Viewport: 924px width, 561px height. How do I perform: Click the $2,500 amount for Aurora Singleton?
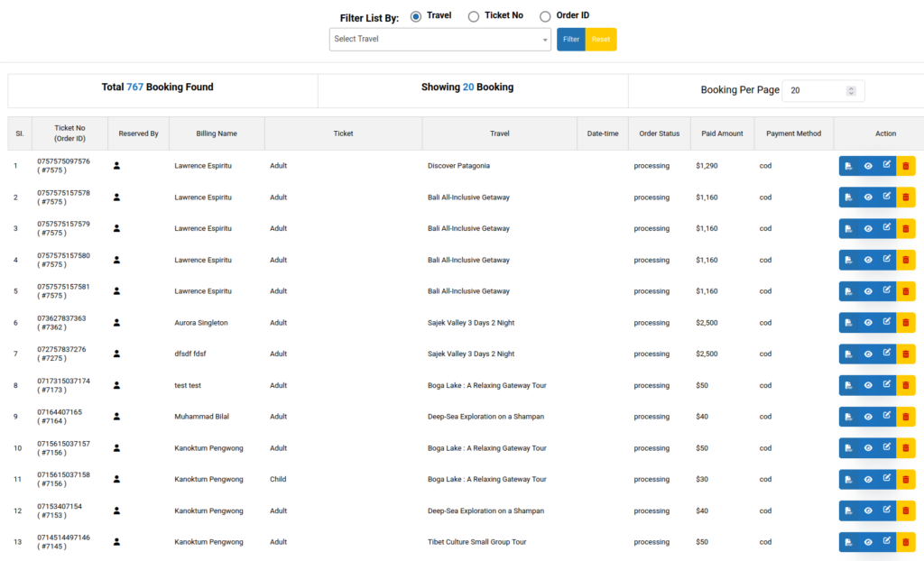tap(707, 323)
